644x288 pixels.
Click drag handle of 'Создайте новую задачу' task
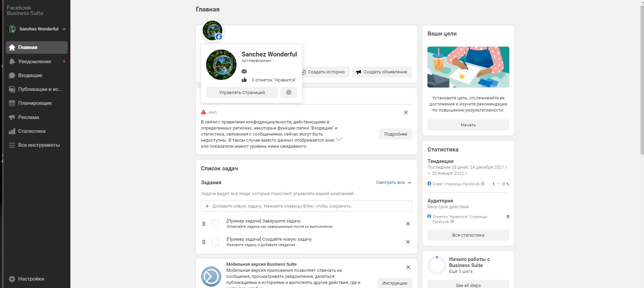(204, 242)
